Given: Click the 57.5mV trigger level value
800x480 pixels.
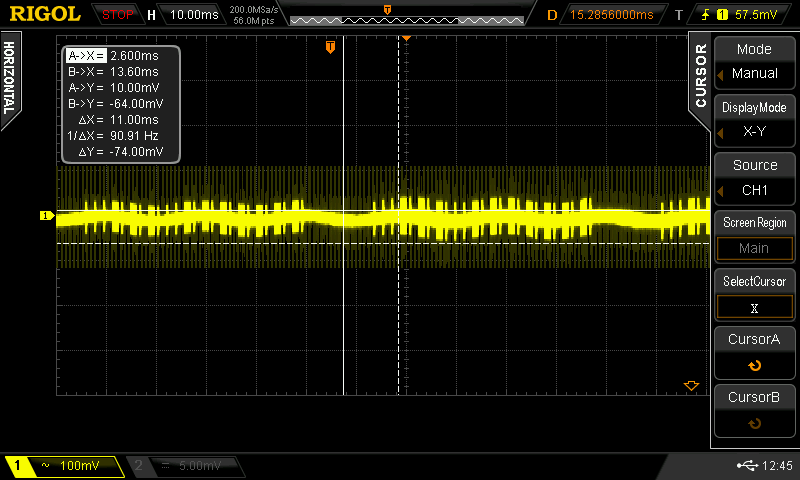Looking at the screenshot, I should pos(756,15).
